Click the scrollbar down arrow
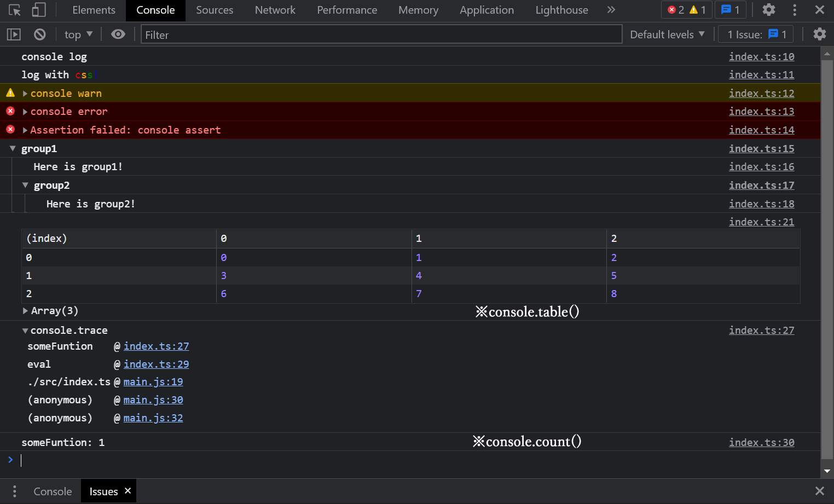 point(827,471)
